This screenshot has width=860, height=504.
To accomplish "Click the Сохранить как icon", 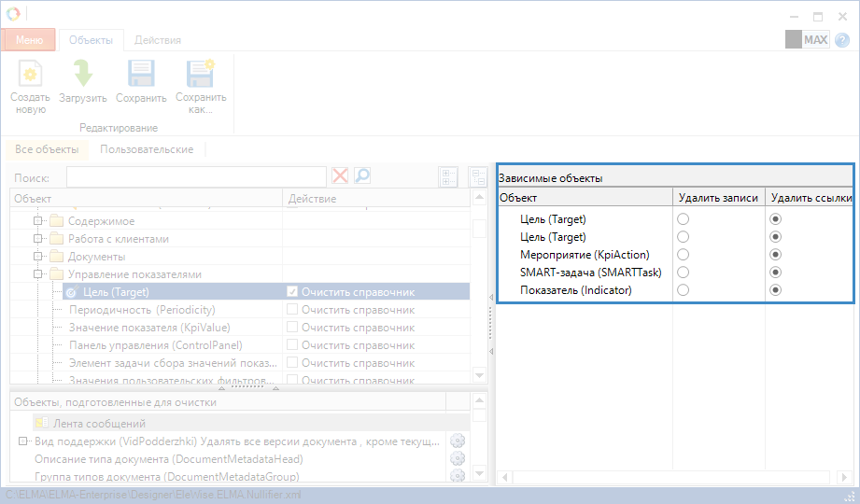I will click(200, 75).
